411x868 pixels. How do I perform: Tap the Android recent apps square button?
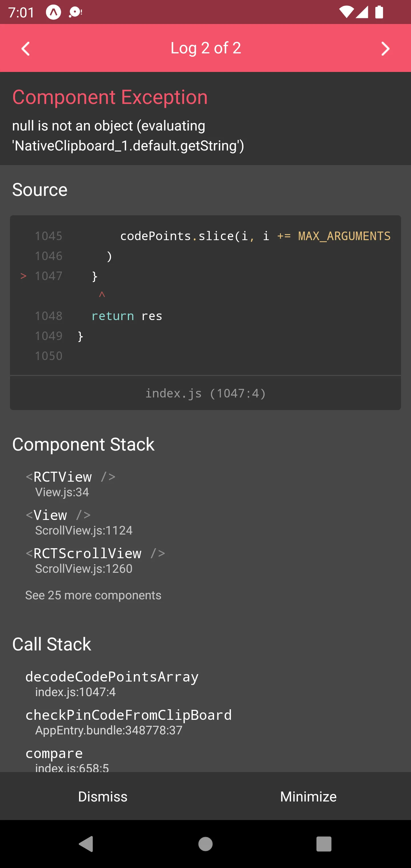pyautogui.click(x=324, y=844)
